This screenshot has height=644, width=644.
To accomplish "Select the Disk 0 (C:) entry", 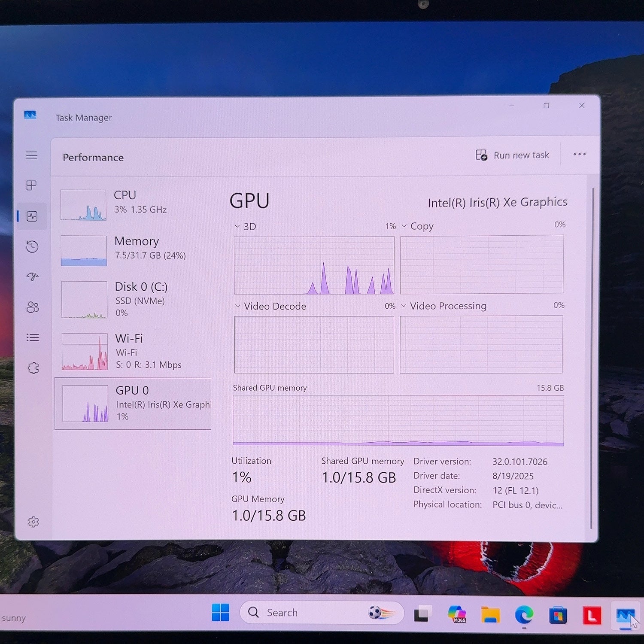I will pyautogui.click(x=133, y=300).
